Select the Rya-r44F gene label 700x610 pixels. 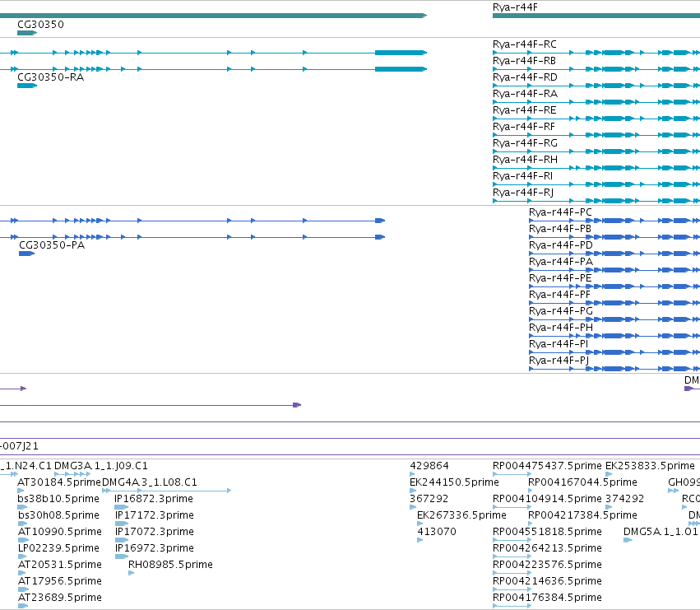(515, 7)
